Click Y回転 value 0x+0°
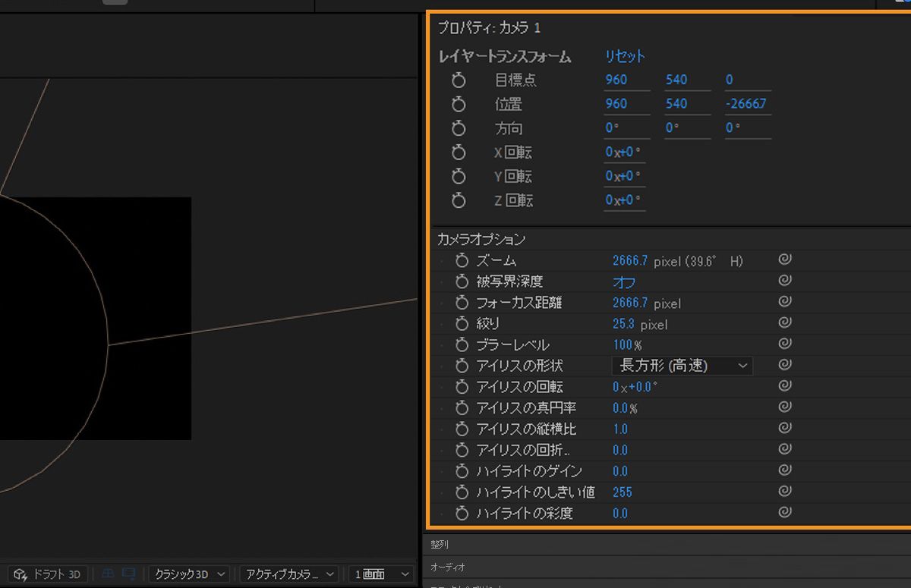The image size is (911, 588). [623, 177]
